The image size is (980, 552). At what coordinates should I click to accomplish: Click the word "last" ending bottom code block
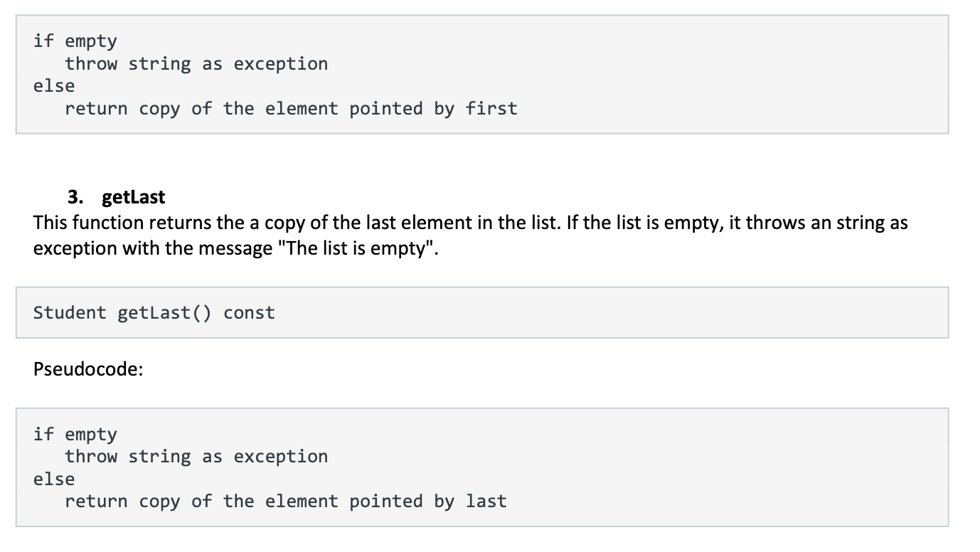(x=486, y=501)
